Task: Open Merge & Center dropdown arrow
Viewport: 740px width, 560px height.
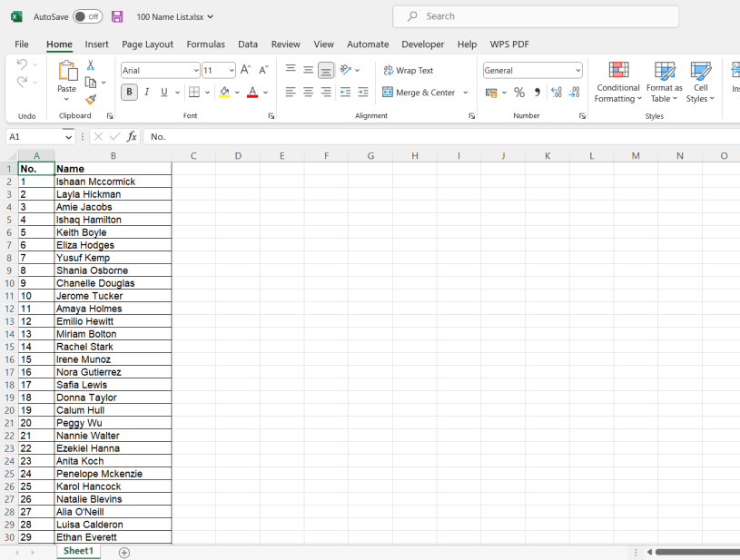Action: [x=465, y=93]
